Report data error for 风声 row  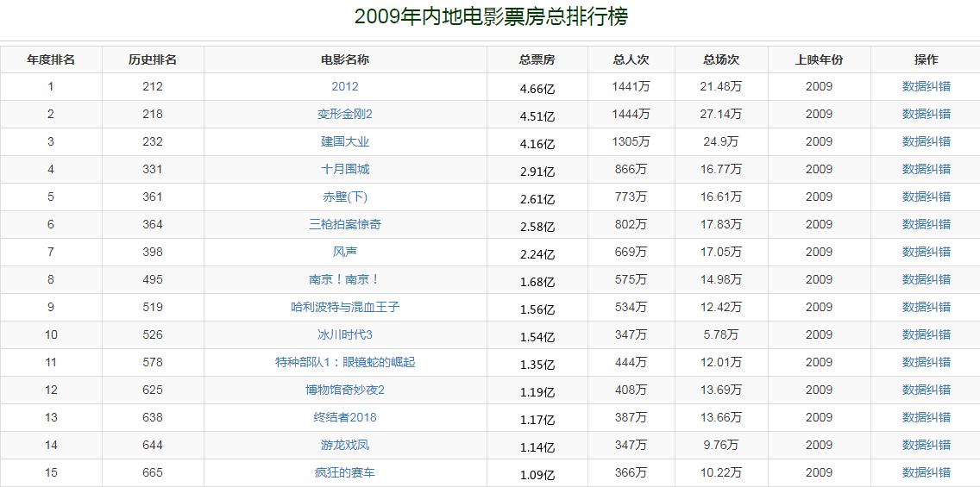click(926, 252)
